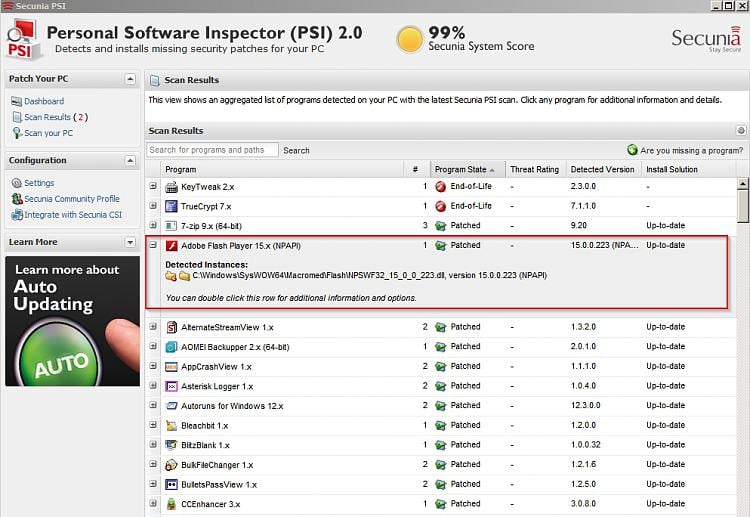The width and height of the screenshot is (750, 517).
Task: Select version 12.3.0.0 of Autoruns
Action: (x=585, y=406)
